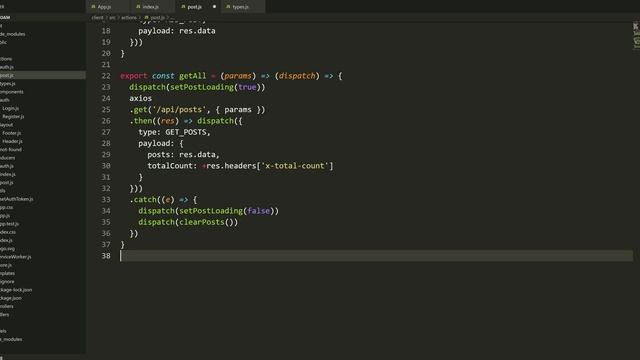Switch to the index.js editor tab
This screenshot has height=360, width=640.
153,7
